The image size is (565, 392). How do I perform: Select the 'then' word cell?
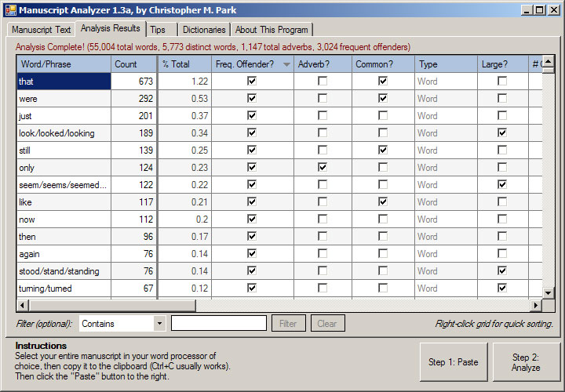click(64, 237)
